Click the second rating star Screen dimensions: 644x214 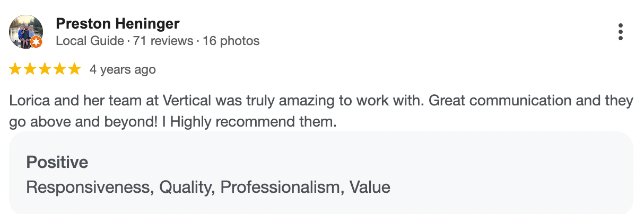30,69
